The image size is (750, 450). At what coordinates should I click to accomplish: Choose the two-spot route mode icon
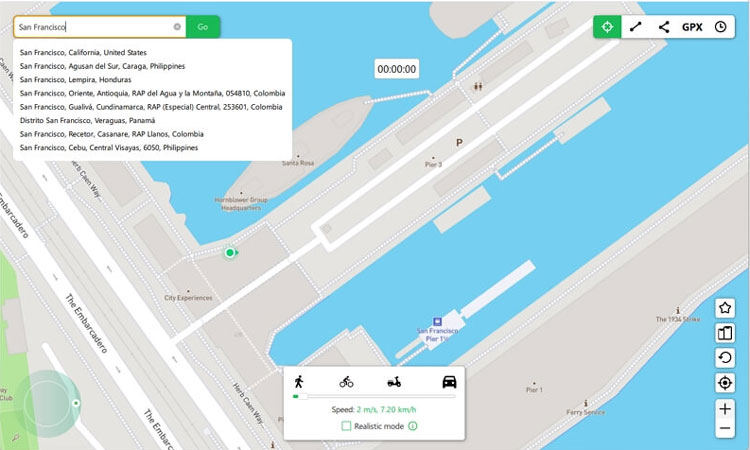point(635,27)
